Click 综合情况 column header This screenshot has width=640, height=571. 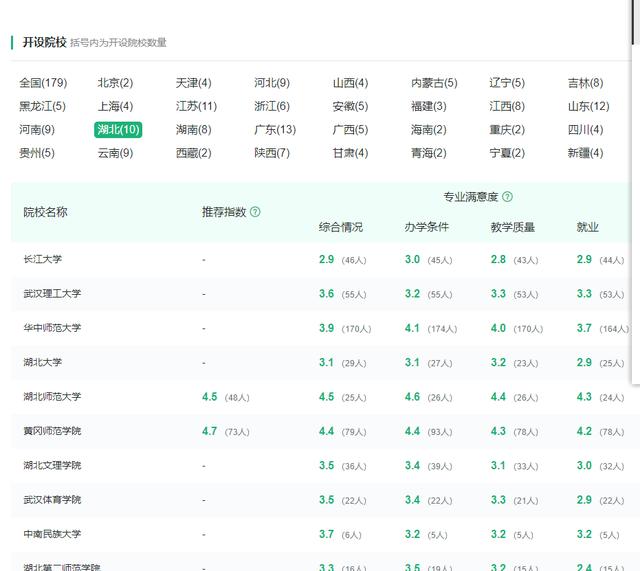341,227
